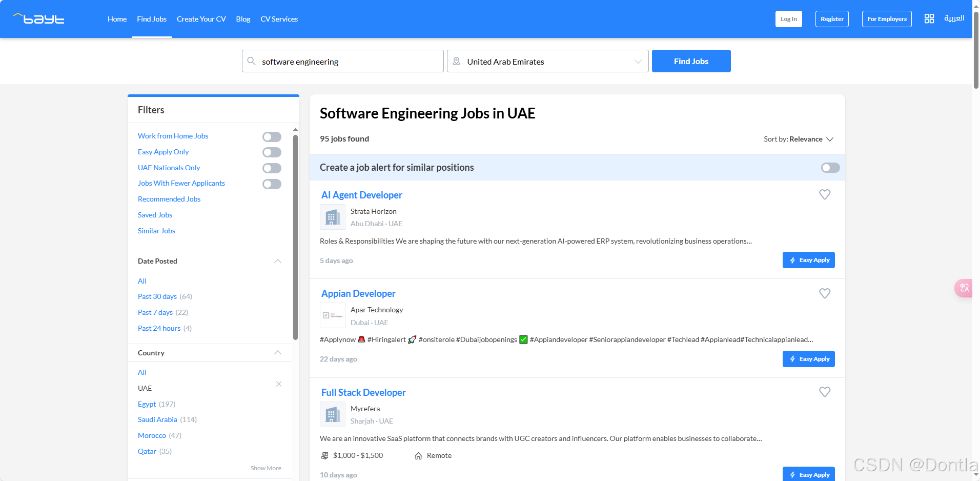Click the Log In button
Viewport: 980px width, 481px height.
coord(789,19)
